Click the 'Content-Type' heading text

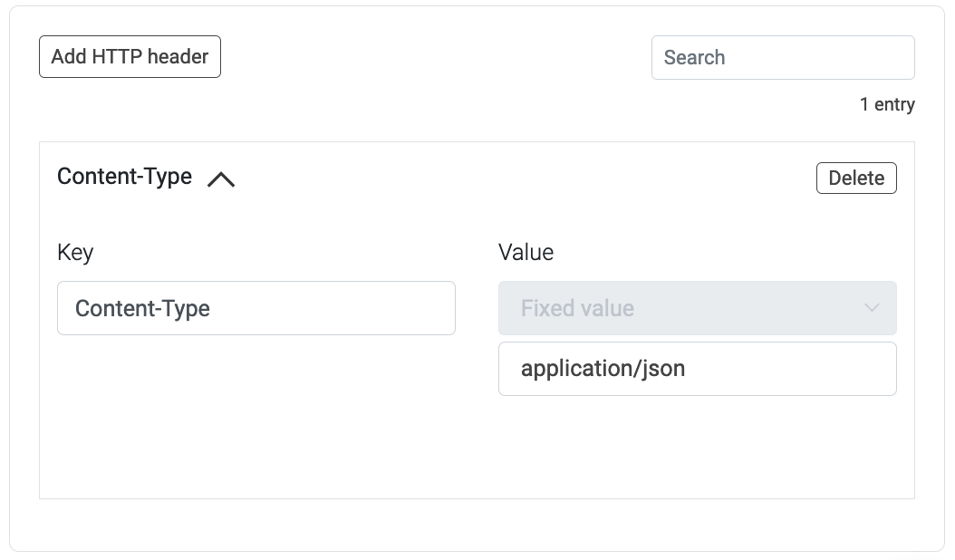click(x=124, y=177)
